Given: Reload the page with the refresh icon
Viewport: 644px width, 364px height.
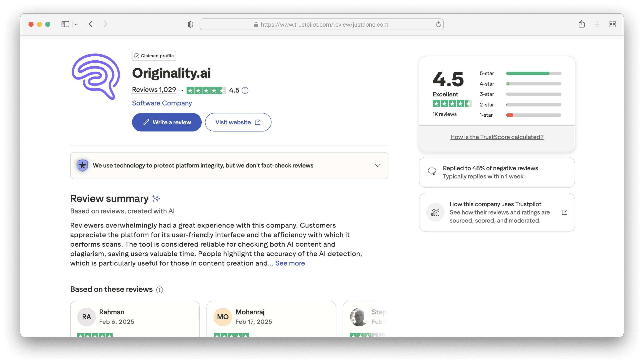Looking at the screenshot, I should pyautogui.click(x=438, y=25).
